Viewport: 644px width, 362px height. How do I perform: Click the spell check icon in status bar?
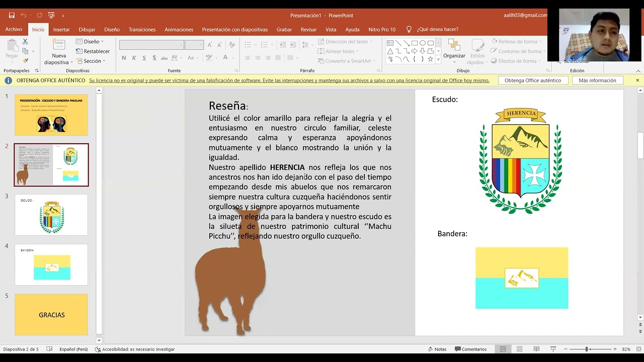coord(49,349)
